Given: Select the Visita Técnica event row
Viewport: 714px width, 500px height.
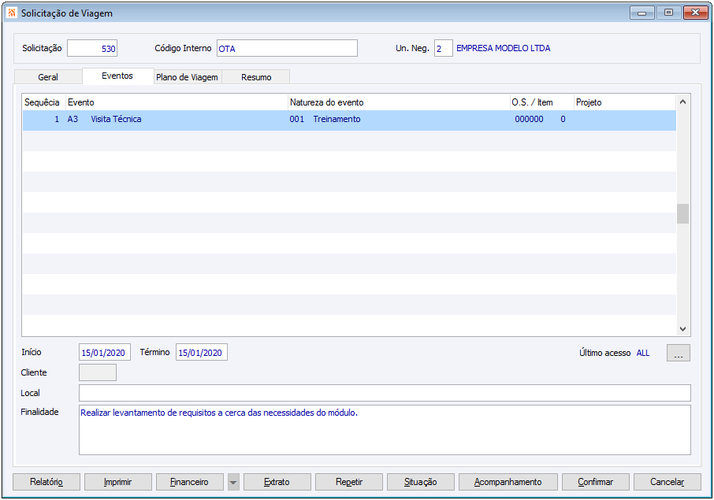Looking at the screenshot, I should click(349, 120).
